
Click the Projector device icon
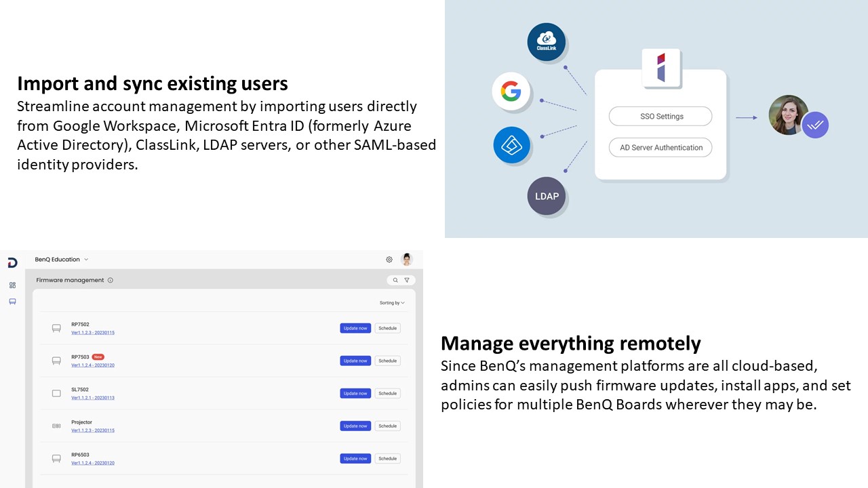pos(56,426)
